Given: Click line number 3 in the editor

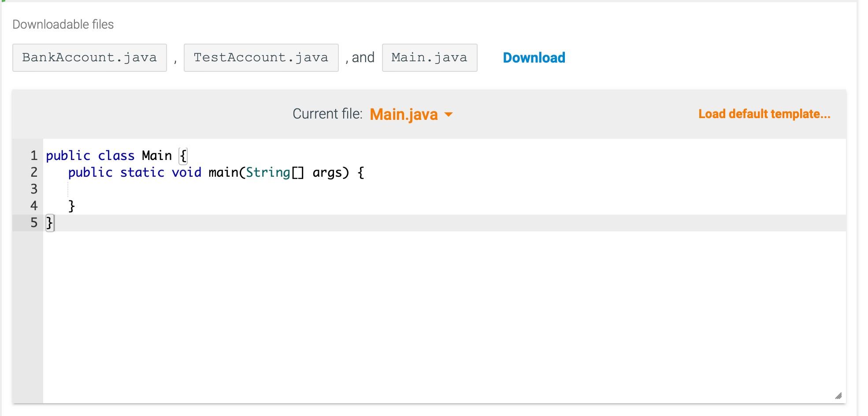Looking at the screenshot, I should click(33, 189).
